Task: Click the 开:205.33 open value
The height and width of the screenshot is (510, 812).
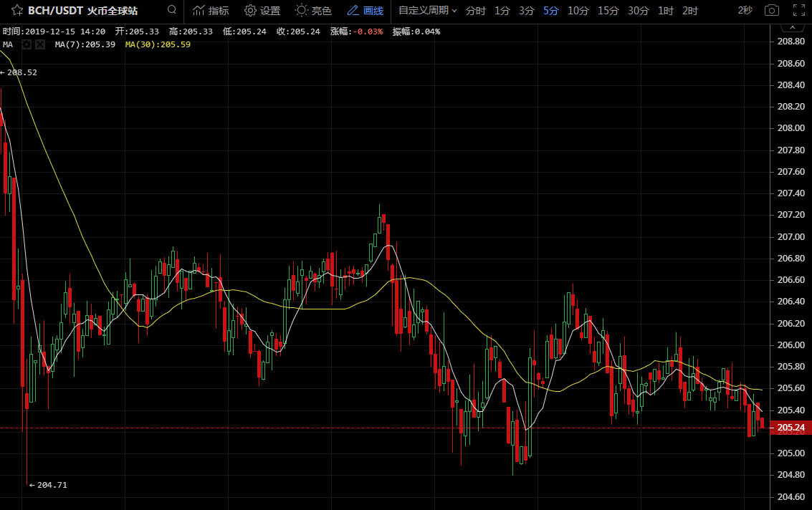Action: (x=137, y=32)
